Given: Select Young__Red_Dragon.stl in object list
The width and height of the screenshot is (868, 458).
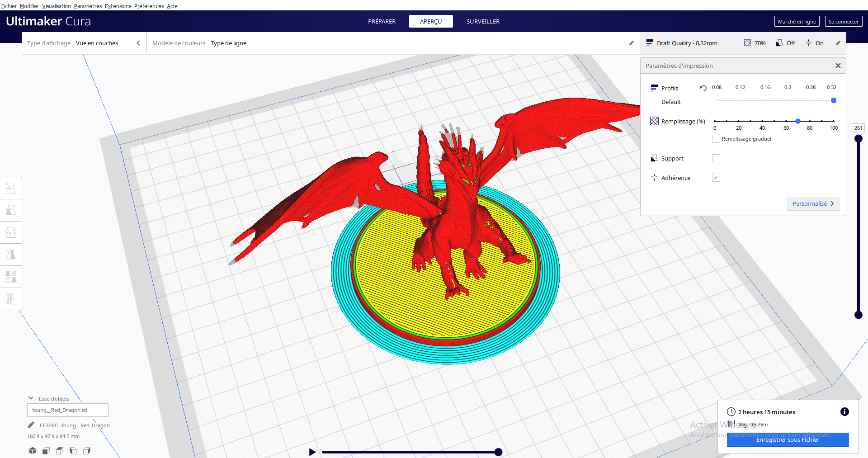Looking at the screenshot, I should [x=68, y=410].
